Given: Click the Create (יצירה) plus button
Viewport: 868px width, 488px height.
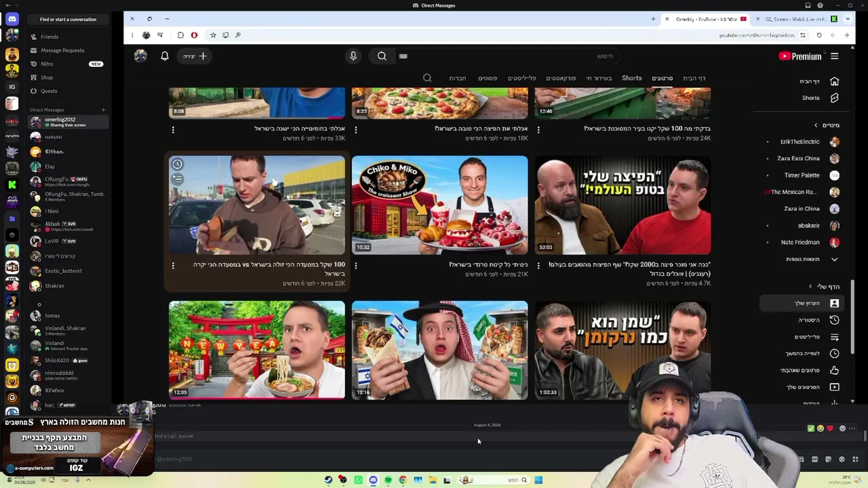Looking at the screenshot, I should (x=195, y=56).
